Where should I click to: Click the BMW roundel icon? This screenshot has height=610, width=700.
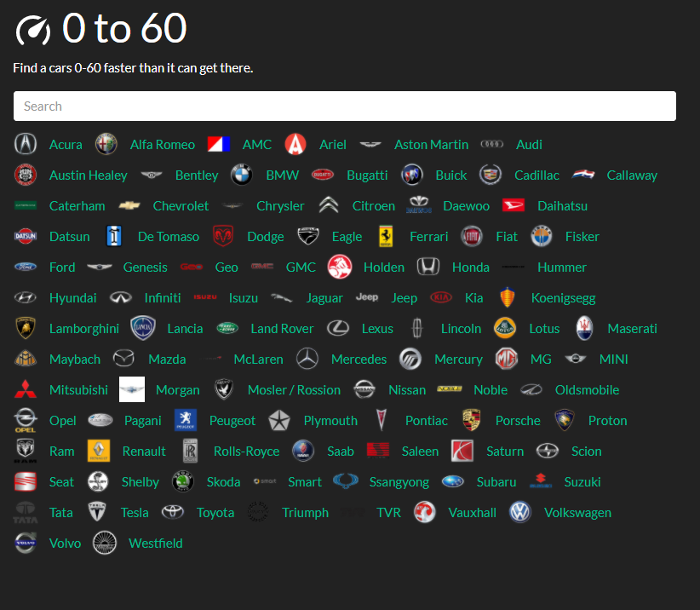coord(242,175)
